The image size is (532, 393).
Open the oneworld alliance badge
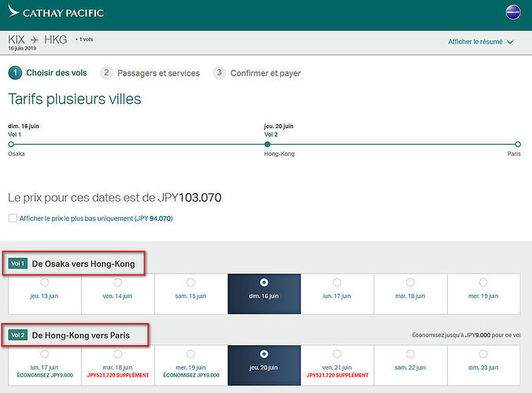point(513,13)
